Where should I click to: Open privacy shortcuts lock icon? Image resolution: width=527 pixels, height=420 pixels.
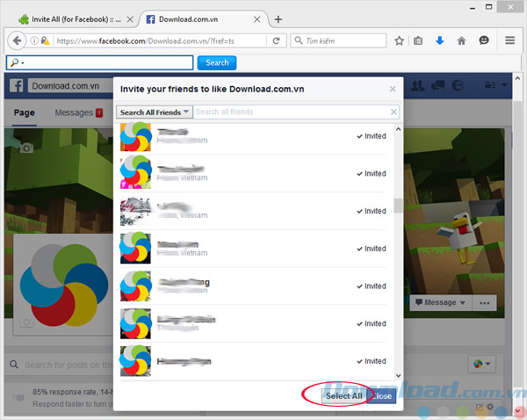coord(490,85)
